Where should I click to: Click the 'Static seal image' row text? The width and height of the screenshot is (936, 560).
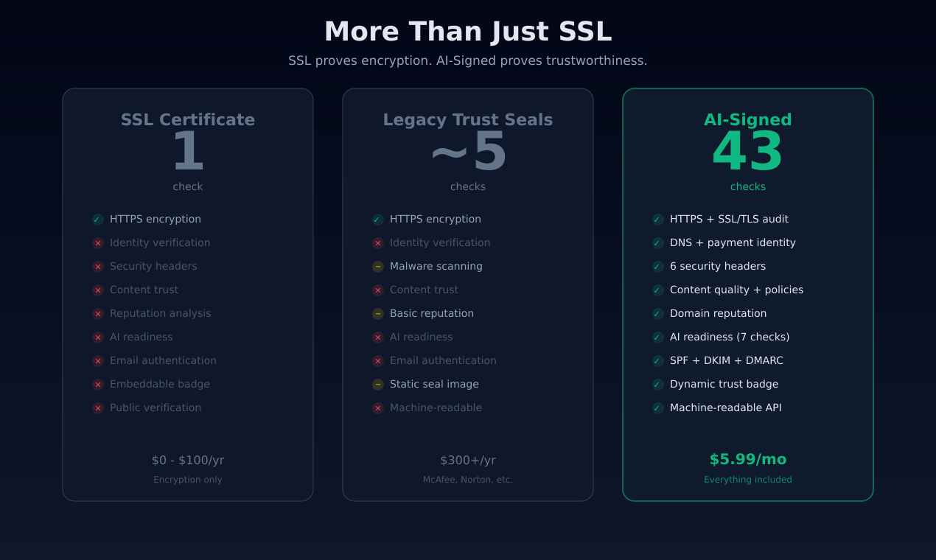coord(434,385)
